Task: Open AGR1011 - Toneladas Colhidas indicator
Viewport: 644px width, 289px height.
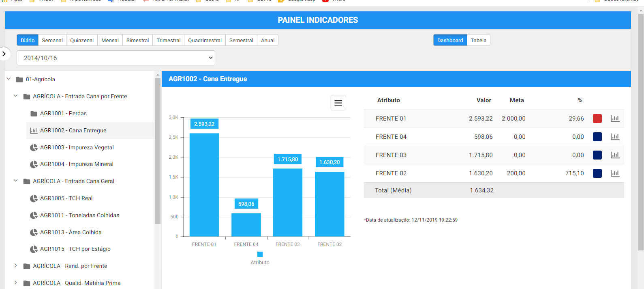Action: (79, 215)
